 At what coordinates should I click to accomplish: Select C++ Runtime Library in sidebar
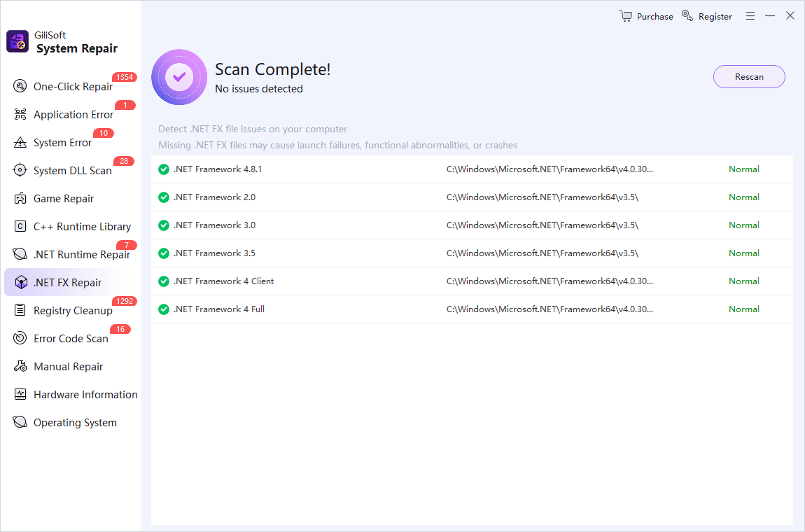(71, 226)
